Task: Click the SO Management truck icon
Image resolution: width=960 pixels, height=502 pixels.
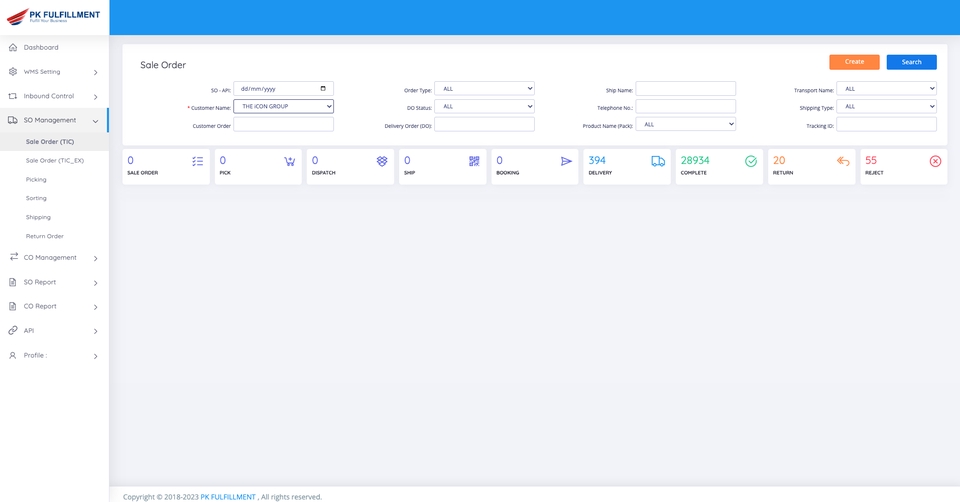Action: (x=13, y=120)
